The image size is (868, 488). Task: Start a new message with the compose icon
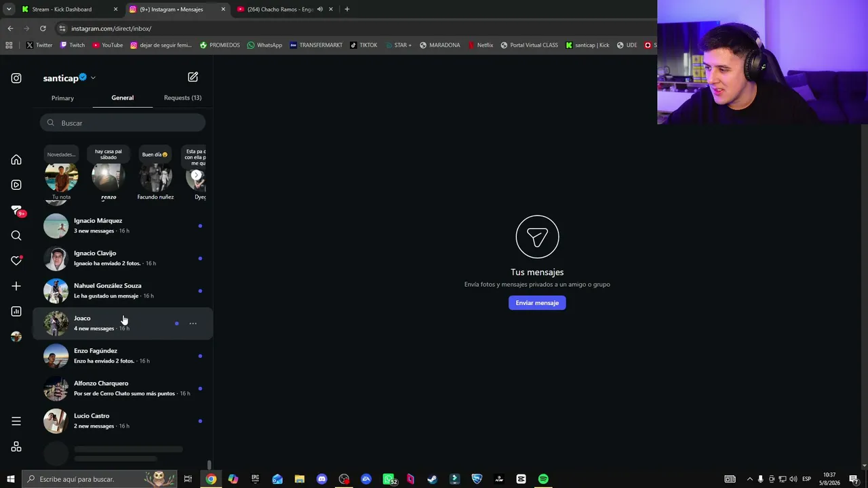click(193, 77)
